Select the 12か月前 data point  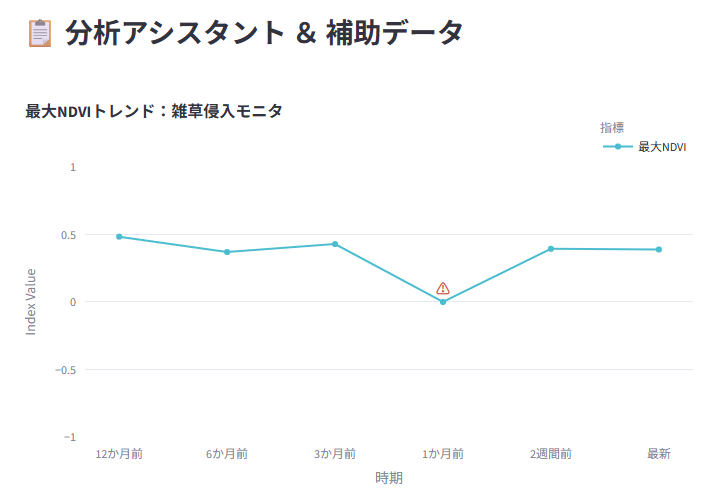(x=119, y=236)
